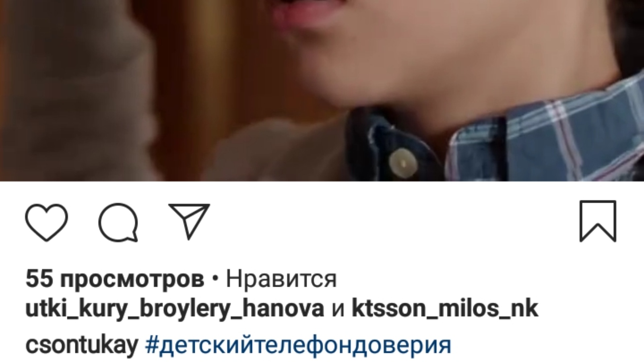
Task: Open profile ktsson_milos_nk
Action: coord(445,309)
